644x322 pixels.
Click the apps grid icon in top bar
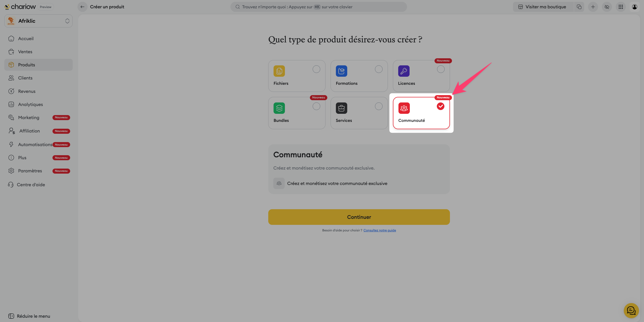click(x=621, y=7)
